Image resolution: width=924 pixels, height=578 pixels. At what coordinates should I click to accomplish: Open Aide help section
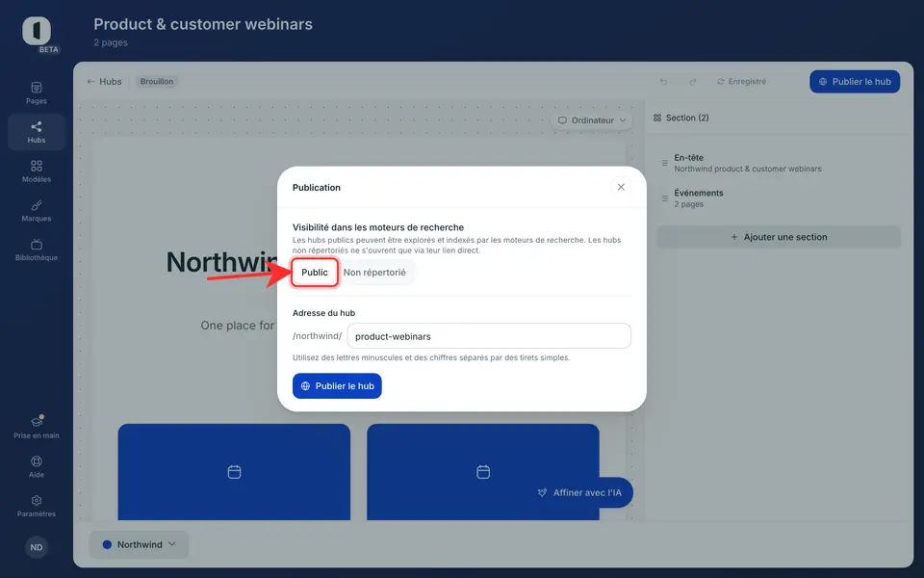point(36,466)
